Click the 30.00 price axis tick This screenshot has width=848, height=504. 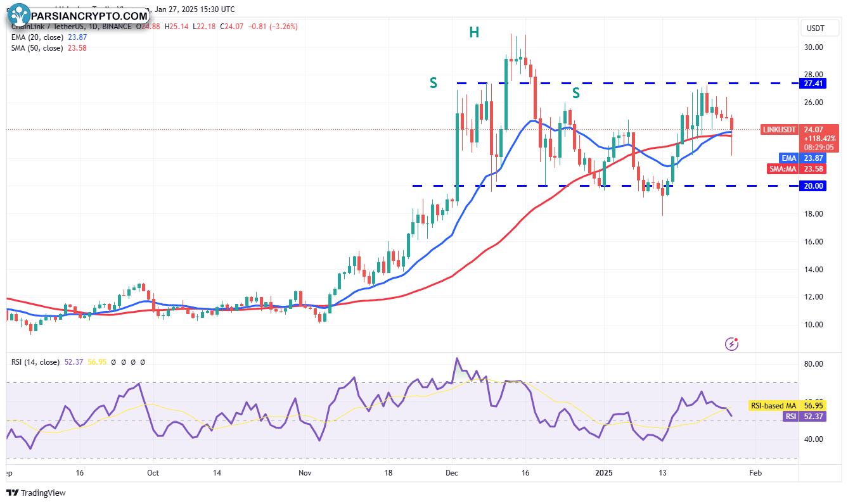(814, 47)
